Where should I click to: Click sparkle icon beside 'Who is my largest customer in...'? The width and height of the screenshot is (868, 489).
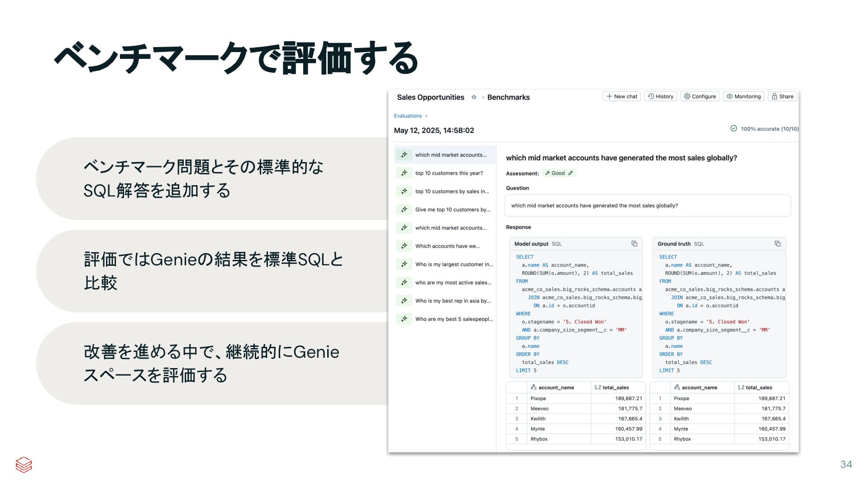pyautogui.click(x=404, y=264)
